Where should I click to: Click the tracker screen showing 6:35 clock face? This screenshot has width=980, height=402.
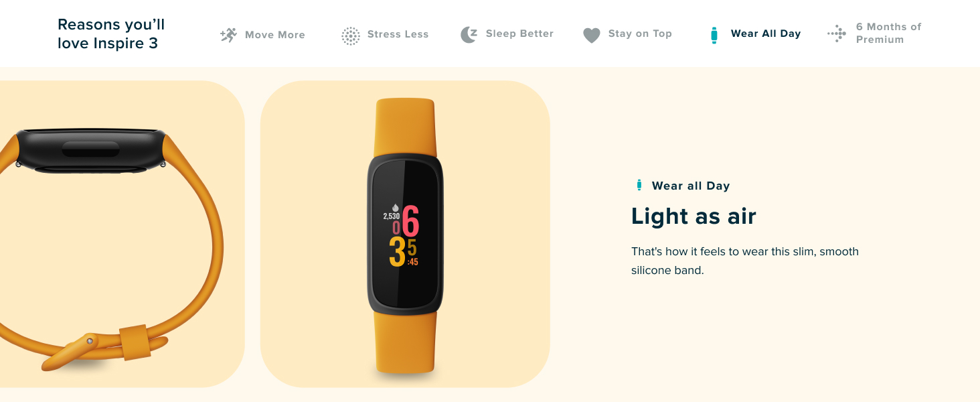pos(405,234)
